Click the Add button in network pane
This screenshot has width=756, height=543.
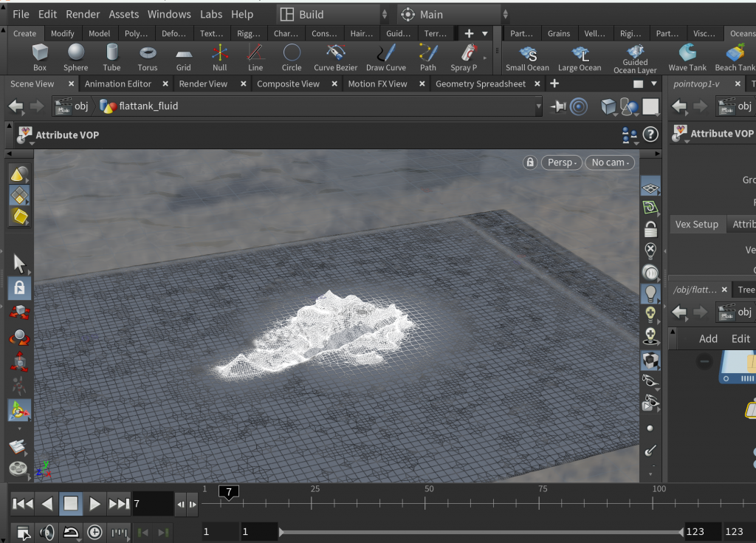coord(708,338)
